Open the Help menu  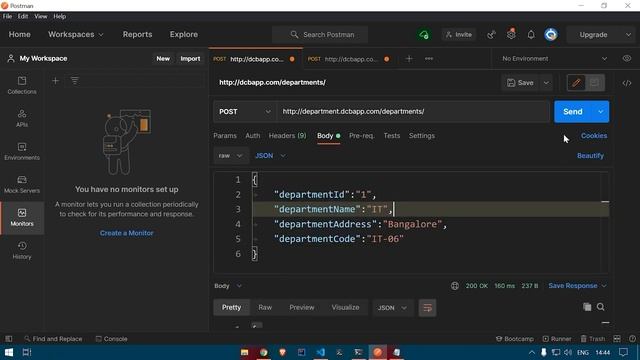point(60,16)
